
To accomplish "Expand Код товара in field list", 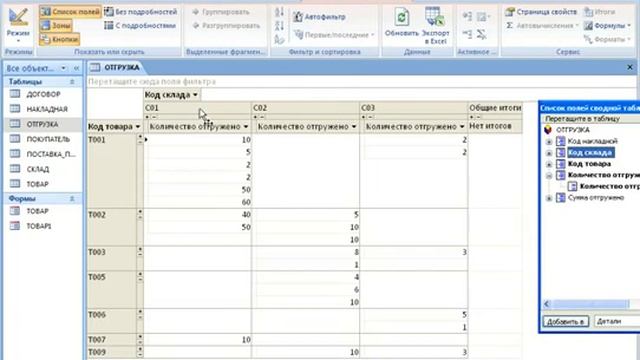I will (x=549, y=164).
